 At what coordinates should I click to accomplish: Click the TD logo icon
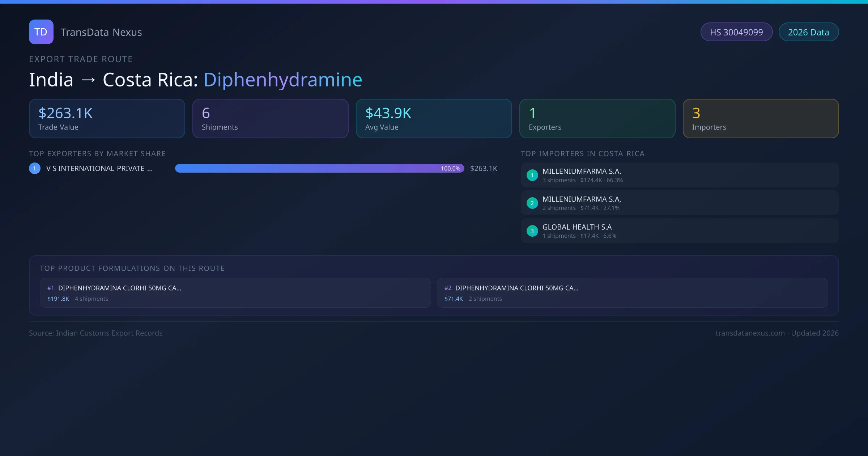[x=41, y=32]
